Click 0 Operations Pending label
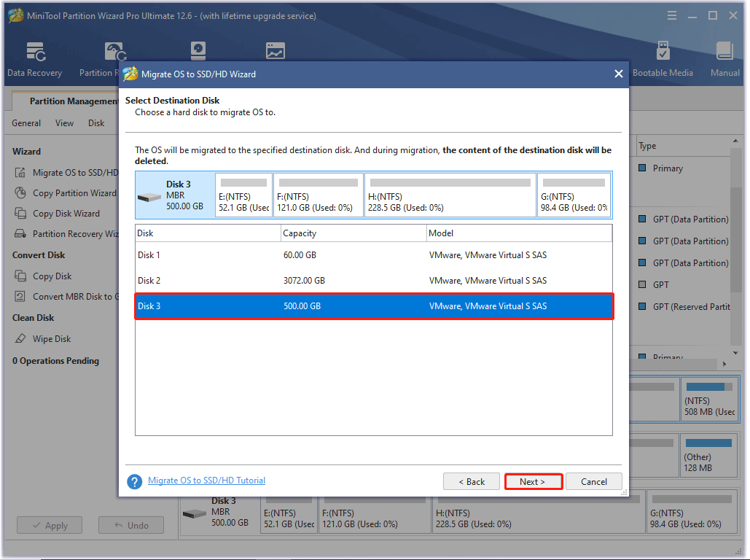 [55, 362]
